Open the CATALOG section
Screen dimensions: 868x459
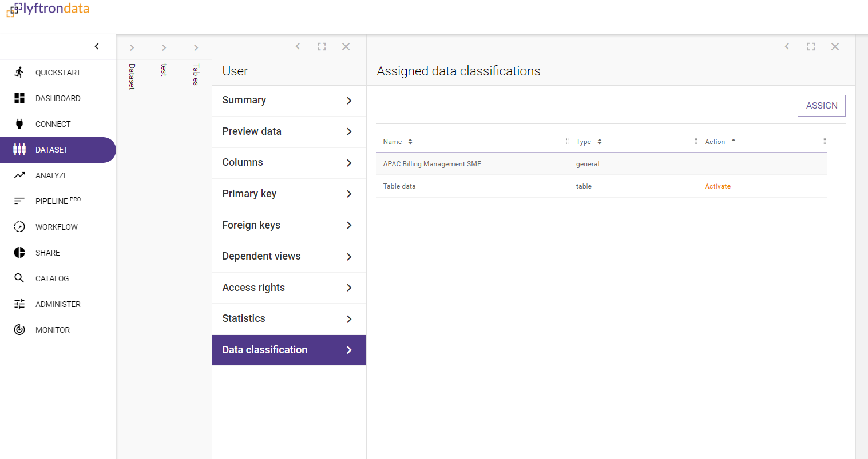52,278
